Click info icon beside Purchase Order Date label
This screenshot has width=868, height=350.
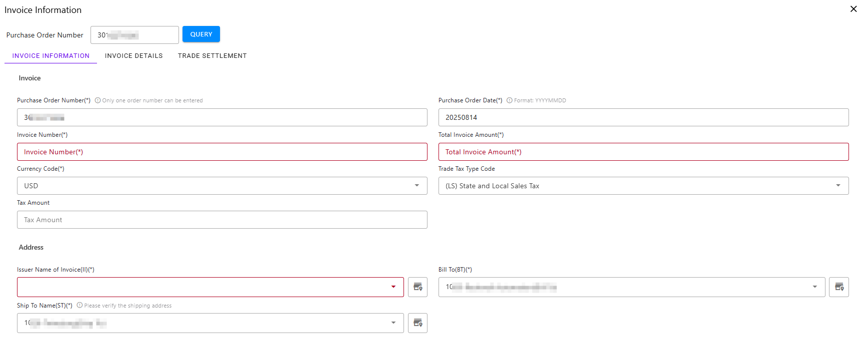[x=509, y=100]
